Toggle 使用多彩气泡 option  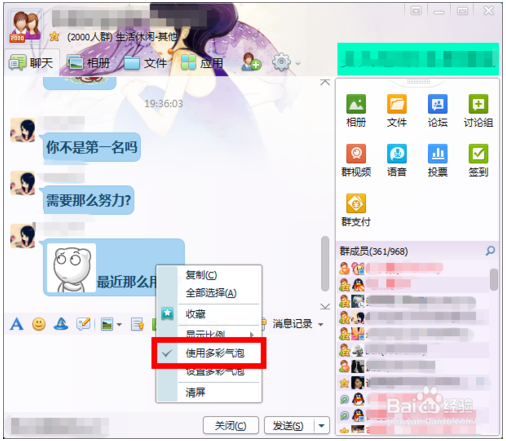209,353
